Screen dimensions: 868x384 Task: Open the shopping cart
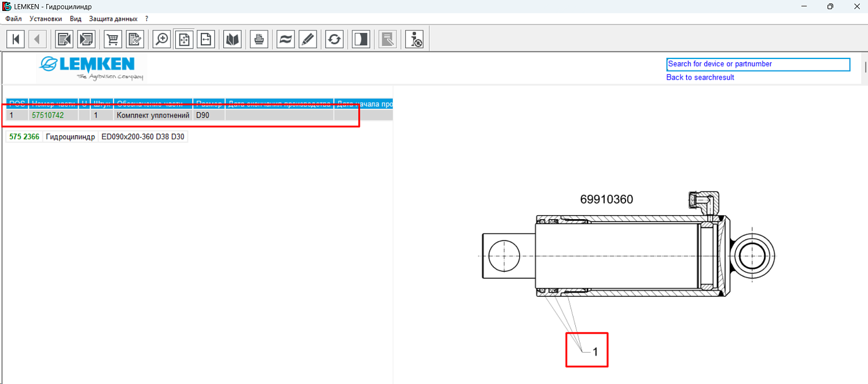[x=113, y=39]
